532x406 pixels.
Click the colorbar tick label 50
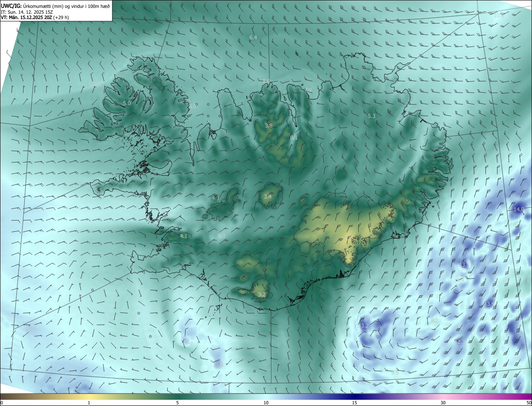pos(529,403)
